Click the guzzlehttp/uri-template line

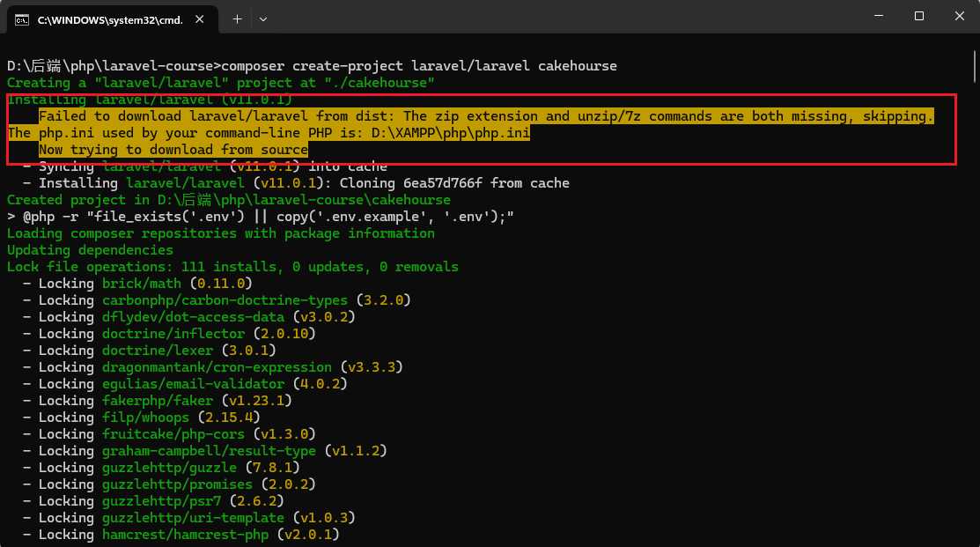pos(189,518)
